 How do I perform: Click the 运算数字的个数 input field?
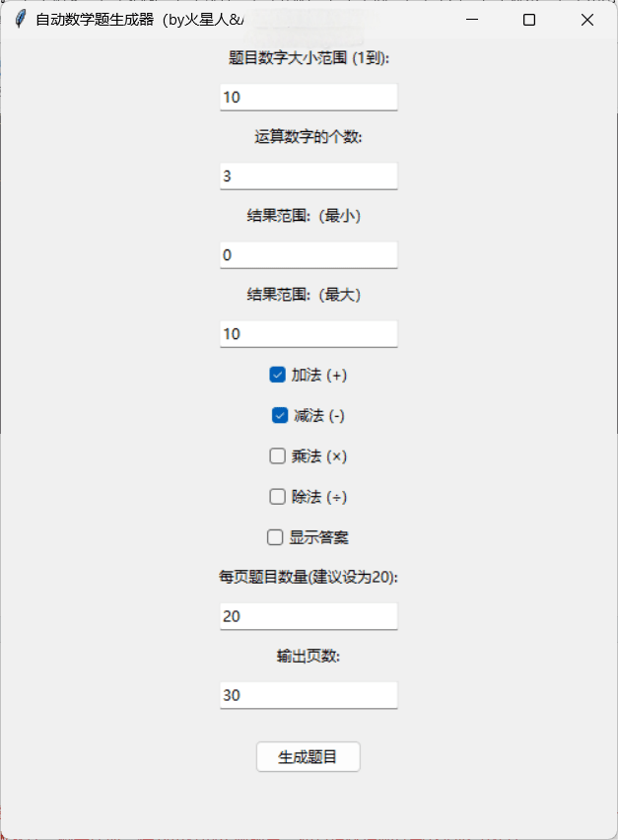(309, 175)
